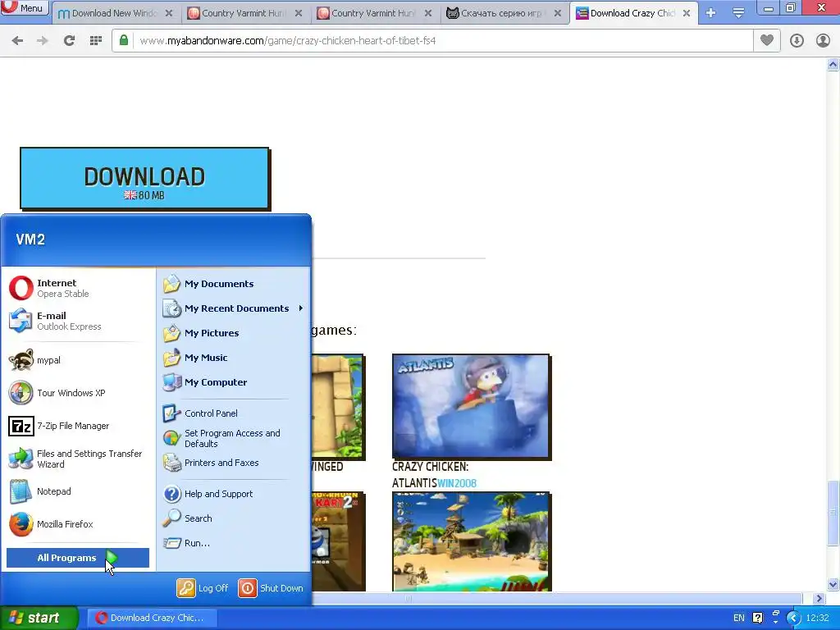The image size is (840, 630).
Task: Click the Log Off button
Action: coord(203,588)
